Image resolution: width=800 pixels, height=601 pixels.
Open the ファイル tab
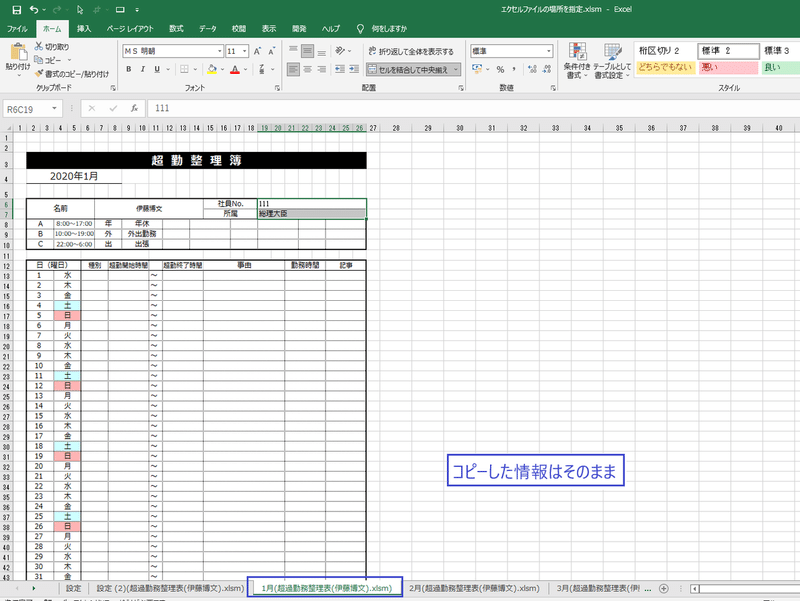point(17,29)
